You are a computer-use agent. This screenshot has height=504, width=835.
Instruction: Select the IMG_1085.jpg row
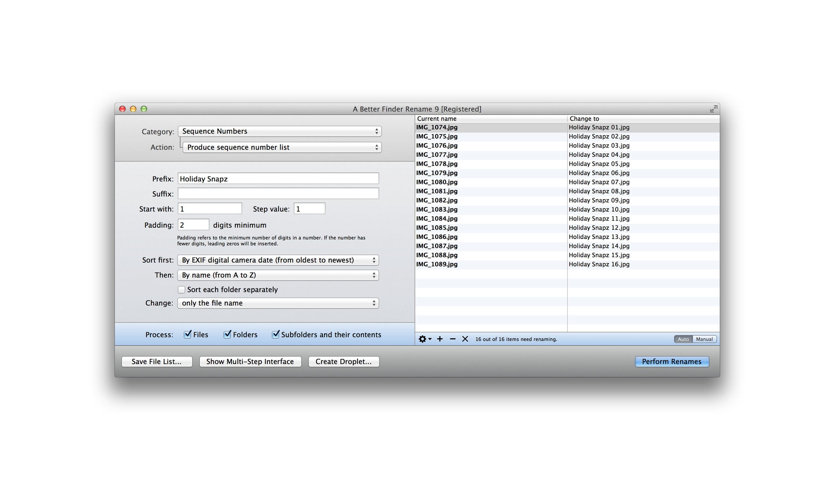click(568, 228)
